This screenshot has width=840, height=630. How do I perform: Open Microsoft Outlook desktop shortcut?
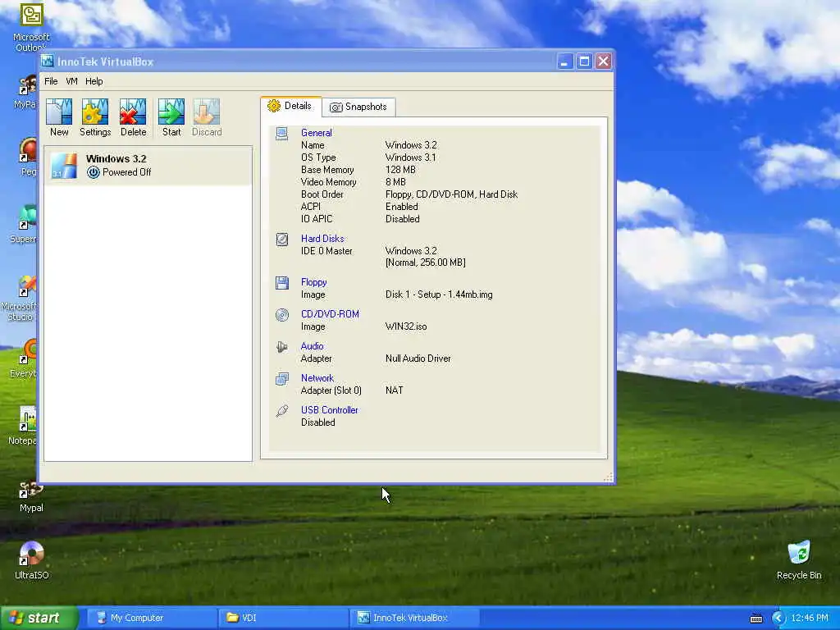point(30,27)
